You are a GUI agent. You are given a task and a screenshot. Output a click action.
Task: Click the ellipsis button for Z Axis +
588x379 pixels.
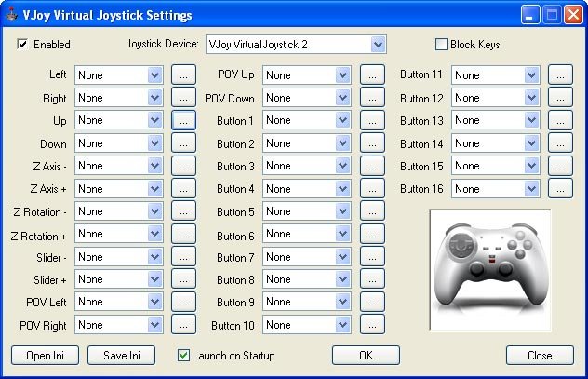click(x=184, y=188)
